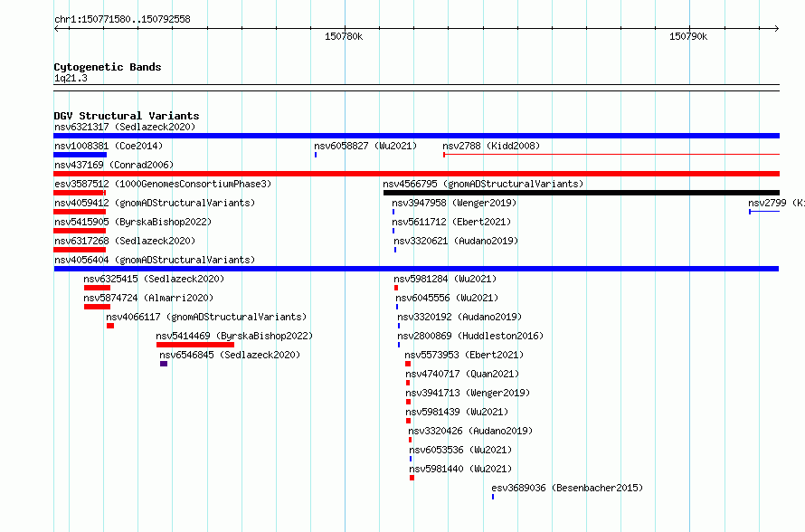Click nsv5981440 (Wu2021) label
This screenshot has height=532, width=805.
tap(460, 469)
